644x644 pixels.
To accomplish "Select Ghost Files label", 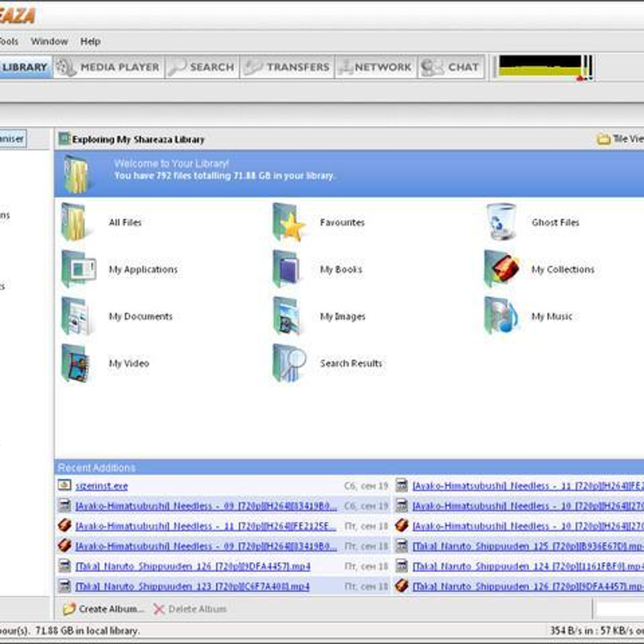I will point(555,222).
